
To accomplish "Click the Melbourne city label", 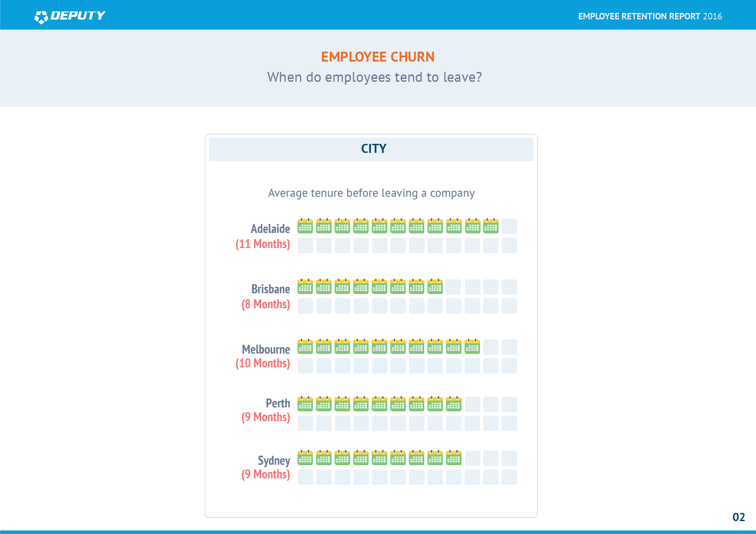I will [x=266, y=349].
